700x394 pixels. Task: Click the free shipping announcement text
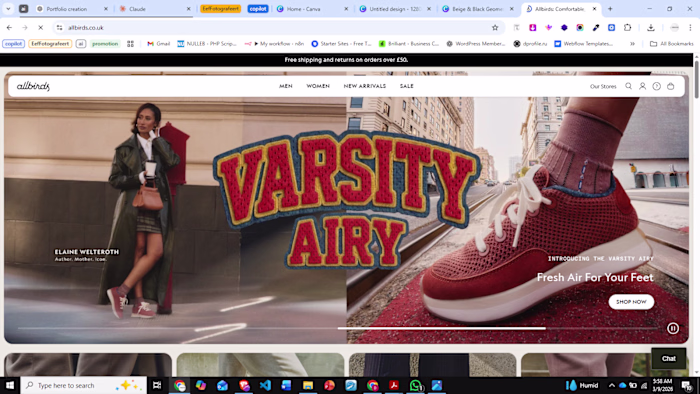[346, 60]
